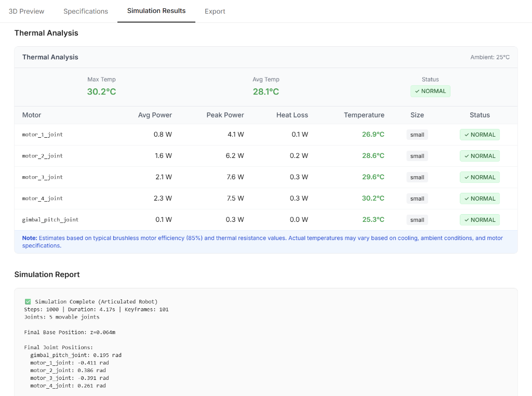Click the Ambient: 25°C label

click(x=489, y=57)
